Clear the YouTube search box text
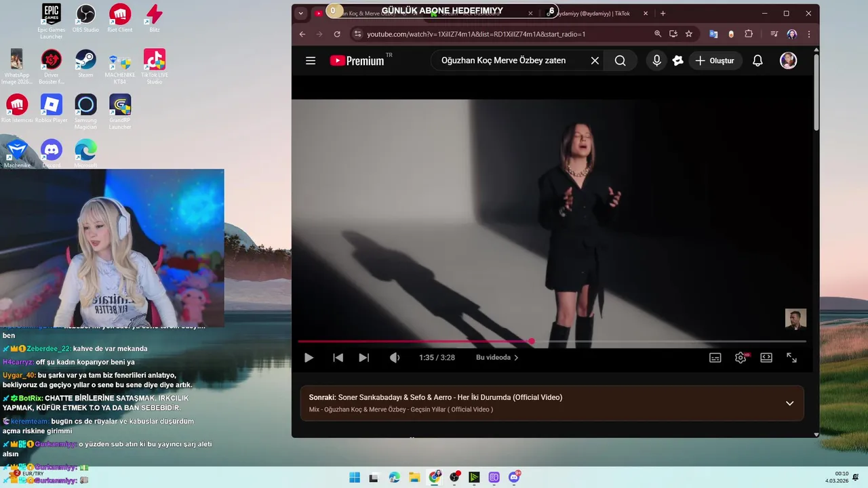Viewport: 868px width, 488px height. (595, 60)
